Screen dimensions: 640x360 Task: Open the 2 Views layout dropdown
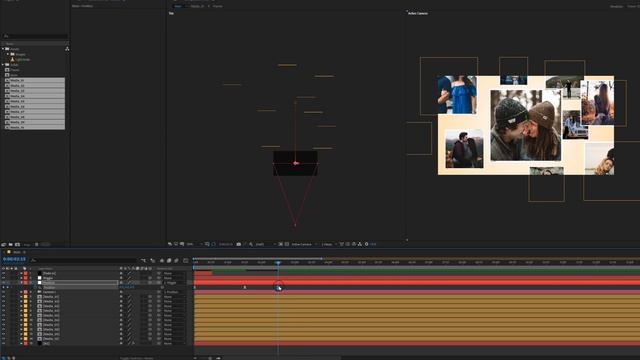pyautogui.click(x=329, y=244)
